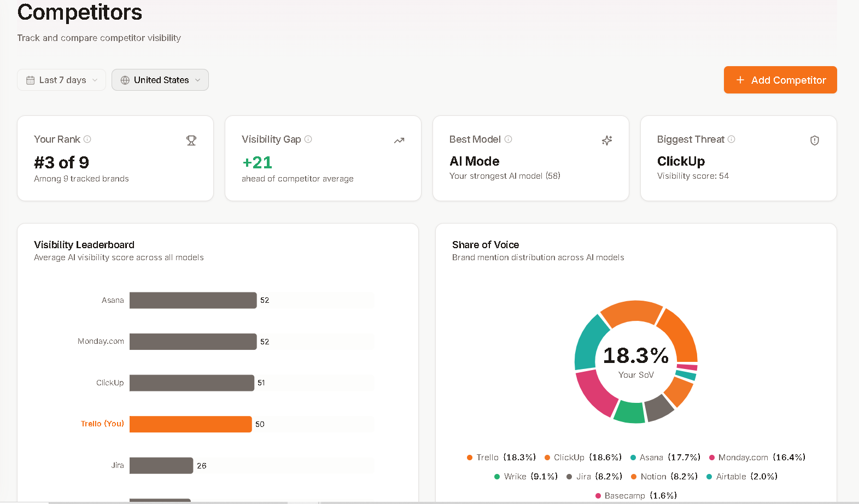Click the value 50 beside the Trello bar

click(x=260, y=424)
